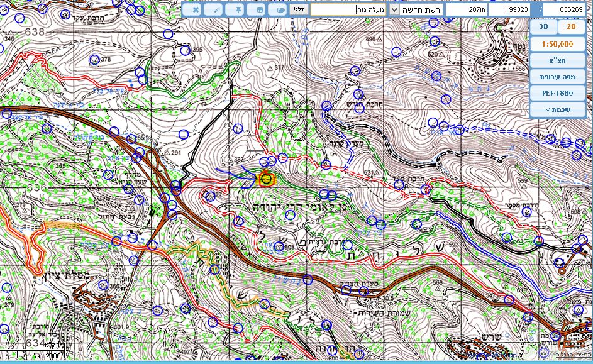Screen dimensions: 593x364
Task: Switch to 2D view mode
Action: (x=571, y=27)
